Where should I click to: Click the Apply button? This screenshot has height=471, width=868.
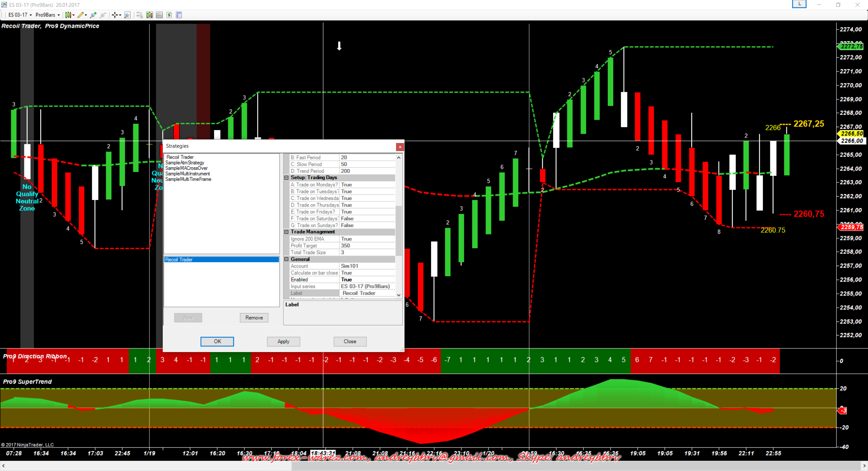click(283, 342)
